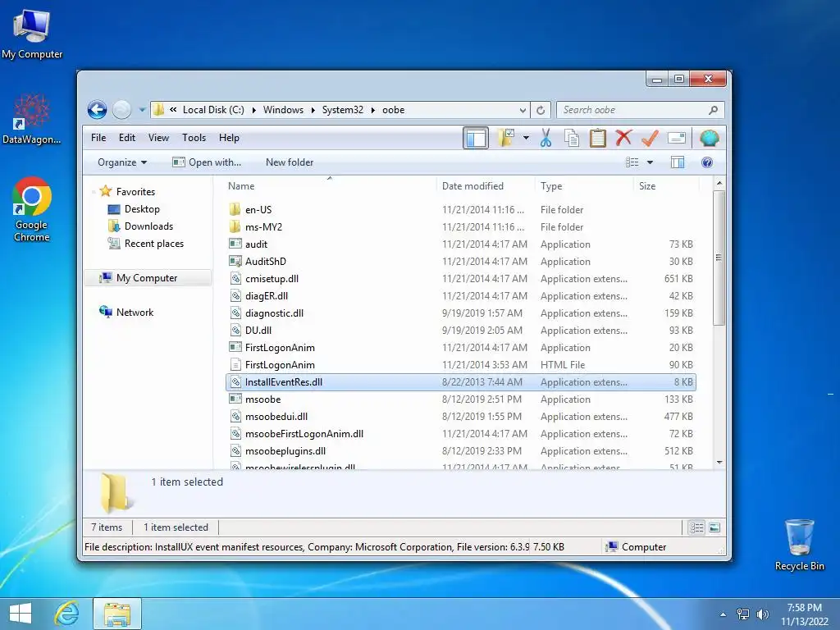Click the search magnifier icon
The width and height of the screenshot is (840, 630).
pyautogui.click(x=713, y=110)
